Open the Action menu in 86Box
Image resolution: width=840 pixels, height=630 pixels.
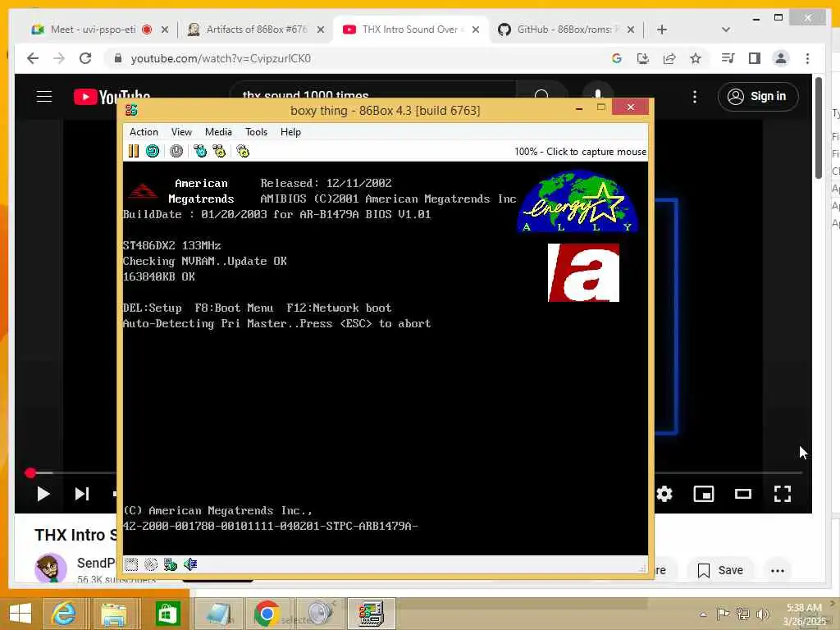click(x=144, y=132)
